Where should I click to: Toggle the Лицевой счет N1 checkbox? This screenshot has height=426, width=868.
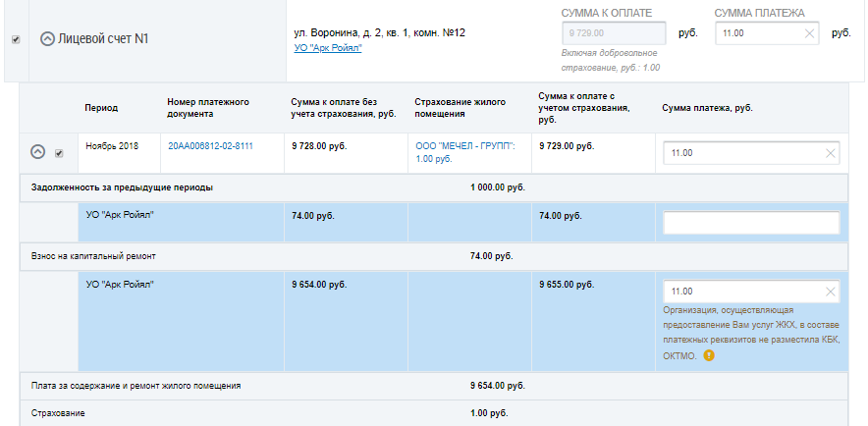(x=14, y=39)
